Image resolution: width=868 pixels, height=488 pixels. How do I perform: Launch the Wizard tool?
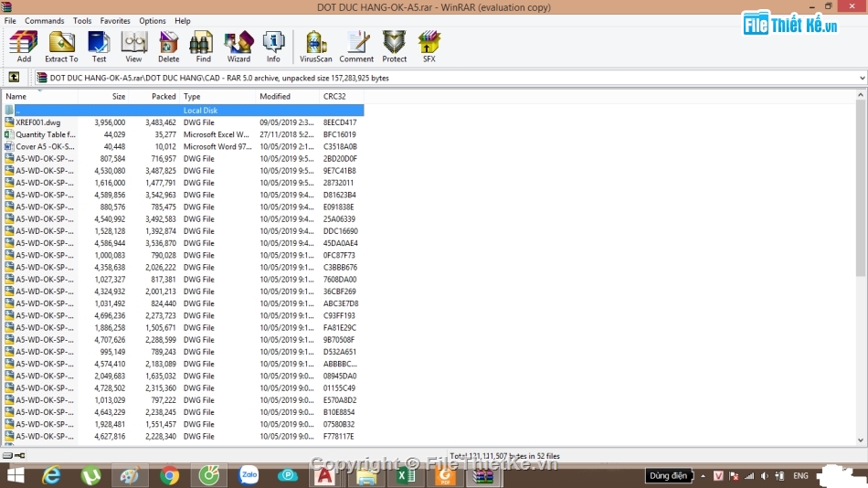(238, 47)
